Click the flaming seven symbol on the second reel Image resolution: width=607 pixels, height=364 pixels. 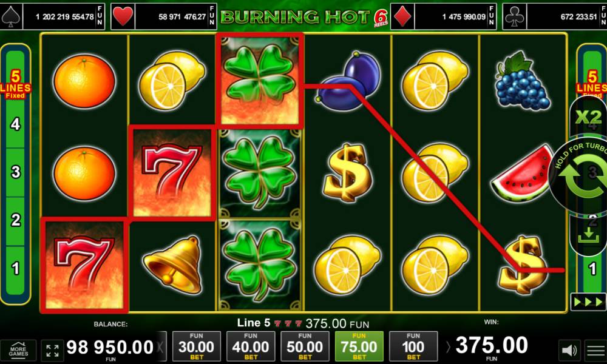[x=172, y=173]
